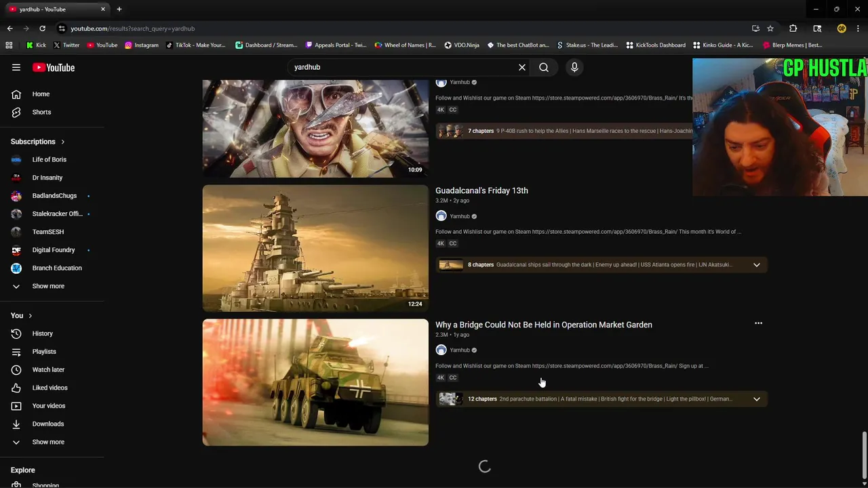Click the pilot thumbnail with 10:09 duration
The width and height of the screenshot is (868, 488).
coord(315,128)
